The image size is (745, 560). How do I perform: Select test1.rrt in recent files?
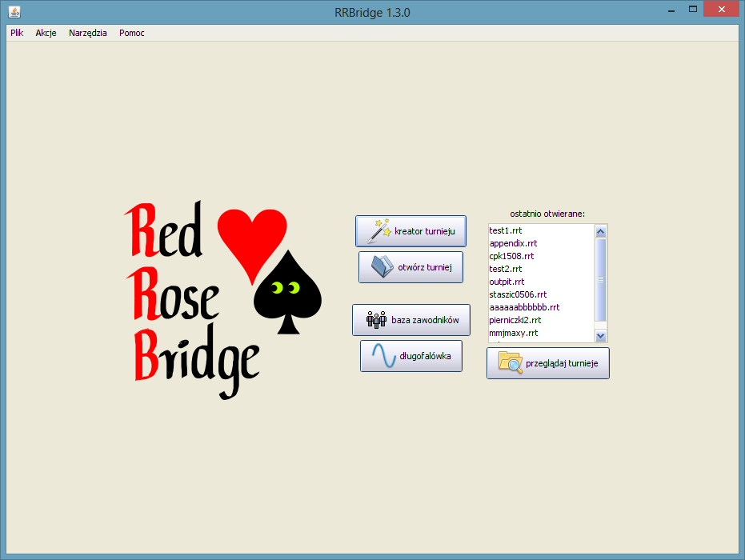[506, 230]
